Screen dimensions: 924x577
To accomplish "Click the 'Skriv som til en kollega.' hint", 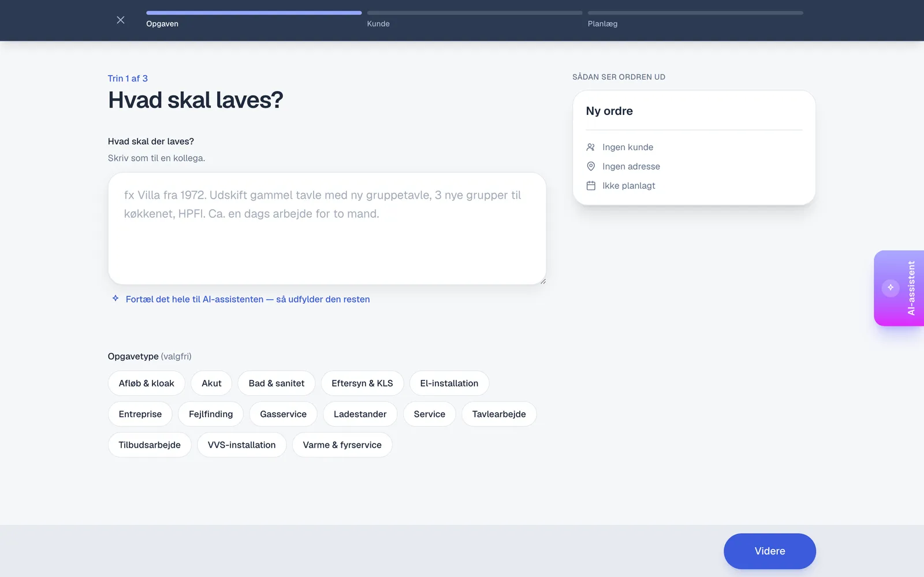I will [x=157, y=158].
